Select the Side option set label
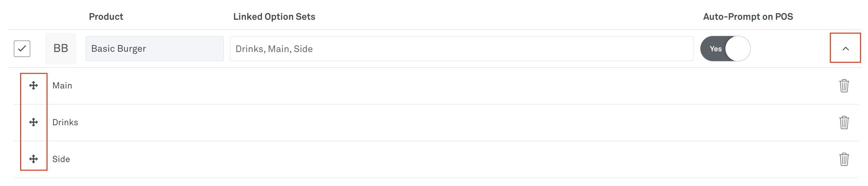The width and height of the screenshot is (868, 186). coord(61,159)
